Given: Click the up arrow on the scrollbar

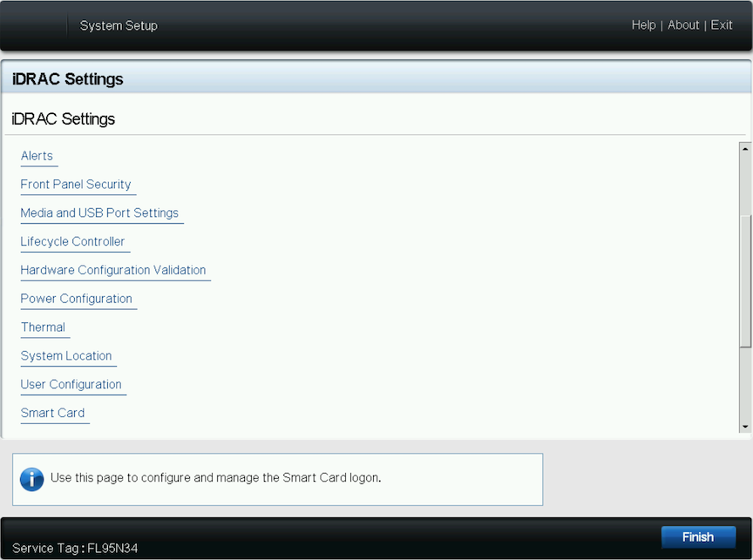Looking at the screenshot, I should click(746, 148).
